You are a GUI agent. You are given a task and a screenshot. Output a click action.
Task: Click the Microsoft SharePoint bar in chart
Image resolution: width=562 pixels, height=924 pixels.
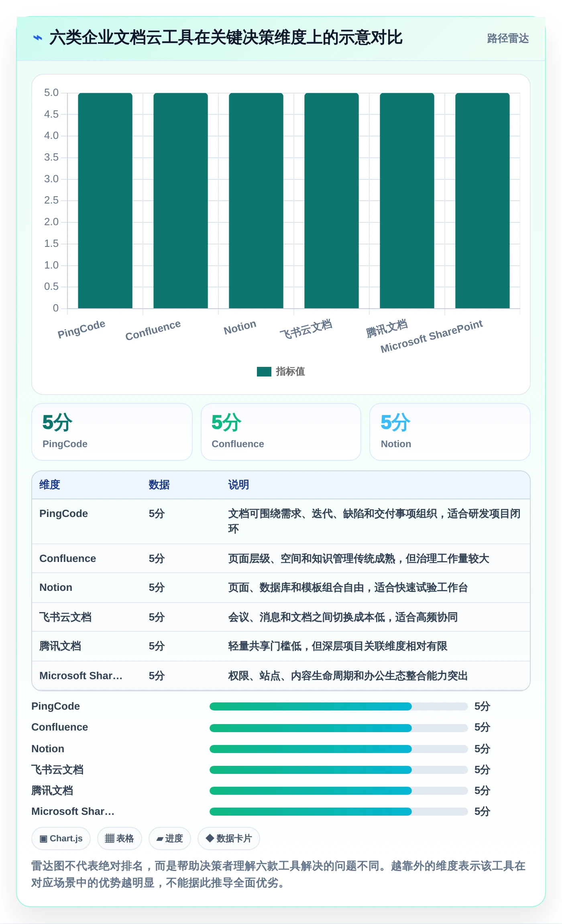click(x=483, y=201)
